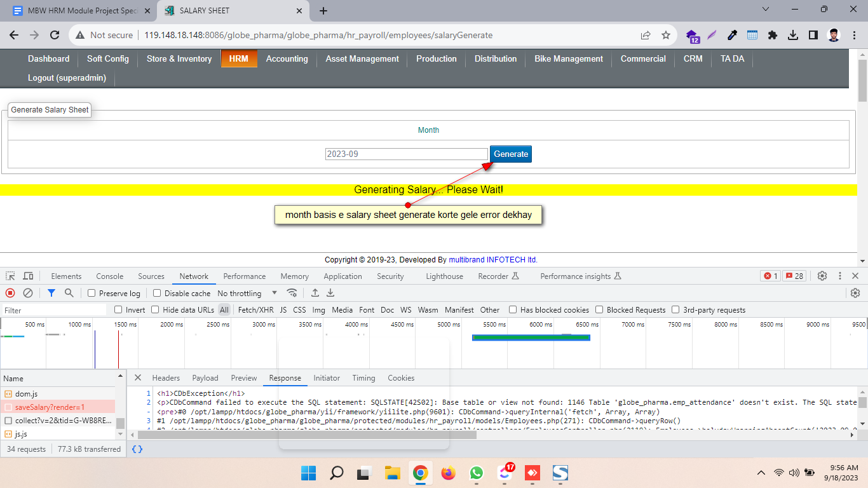This screenshot has height=488, width=868.
Task: Check the Disable cache option
Action: (157, 294)
